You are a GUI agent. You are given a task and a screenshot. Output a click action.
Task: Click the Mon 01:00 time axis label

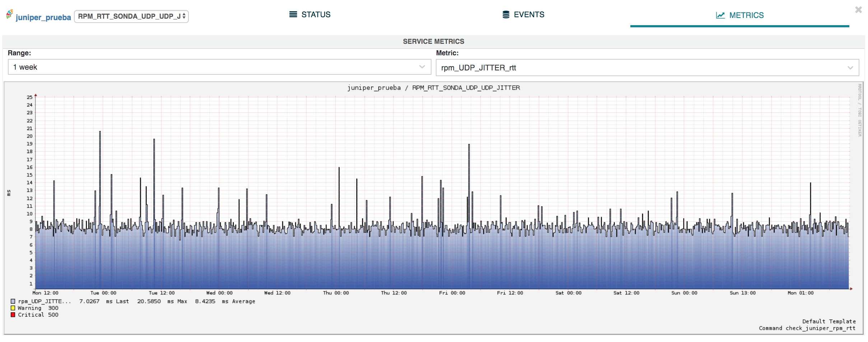801,293
